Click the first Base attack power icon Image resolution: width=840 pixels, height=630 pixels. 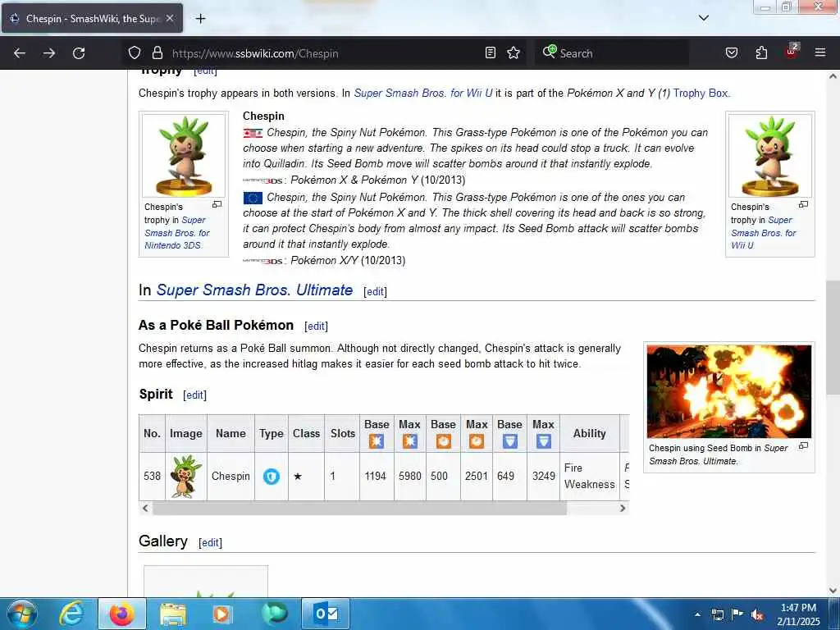pyautogui.click(x=376, y=441)
